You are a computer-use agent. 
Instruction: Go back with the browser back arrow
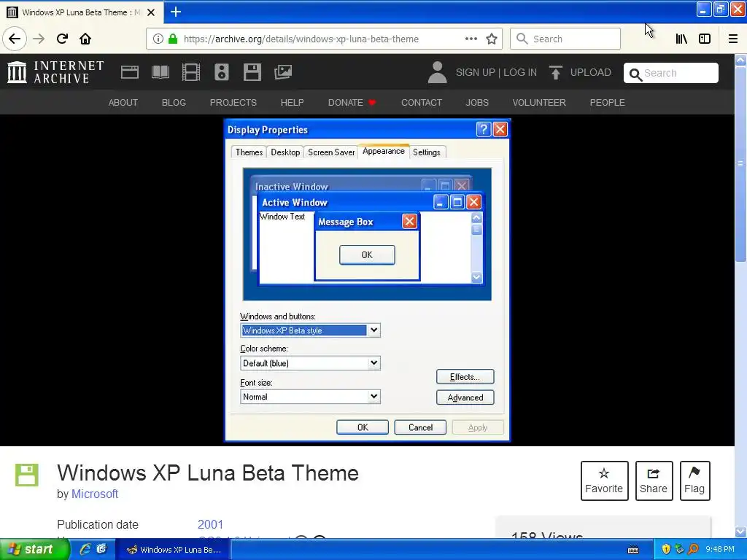tap(15, 39)
